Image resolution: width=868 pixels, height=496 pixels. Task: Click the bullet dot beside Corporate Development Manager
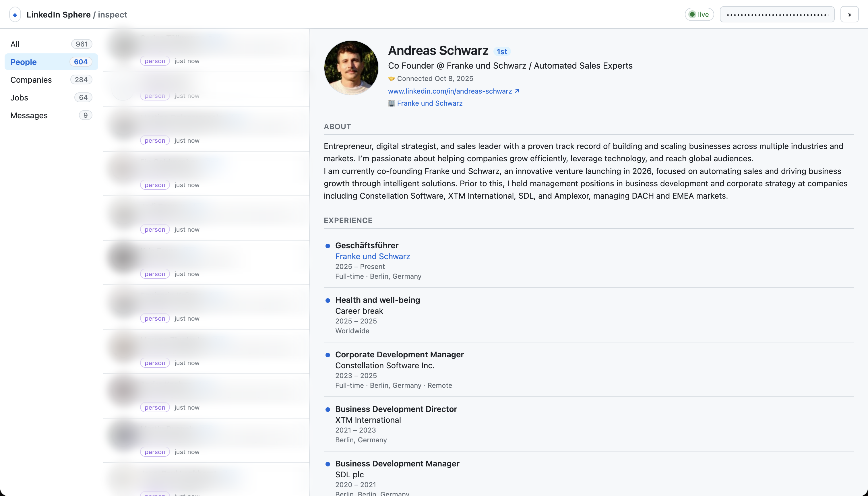pyautogui.click(x=328, y=355)
